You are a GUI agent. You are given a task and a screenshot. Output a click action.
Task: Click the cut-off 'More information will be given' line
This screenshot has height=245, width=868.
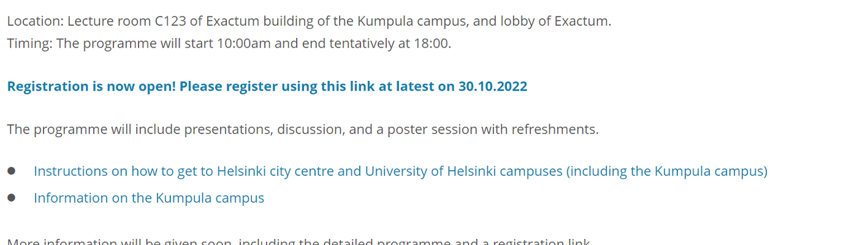pos(299,241)
